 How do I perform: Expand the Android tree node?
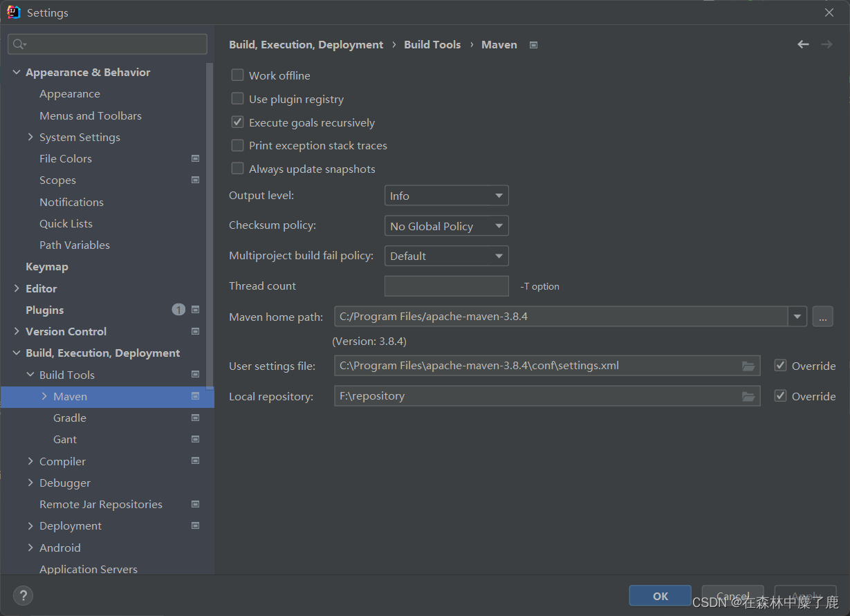coord(30,548)
